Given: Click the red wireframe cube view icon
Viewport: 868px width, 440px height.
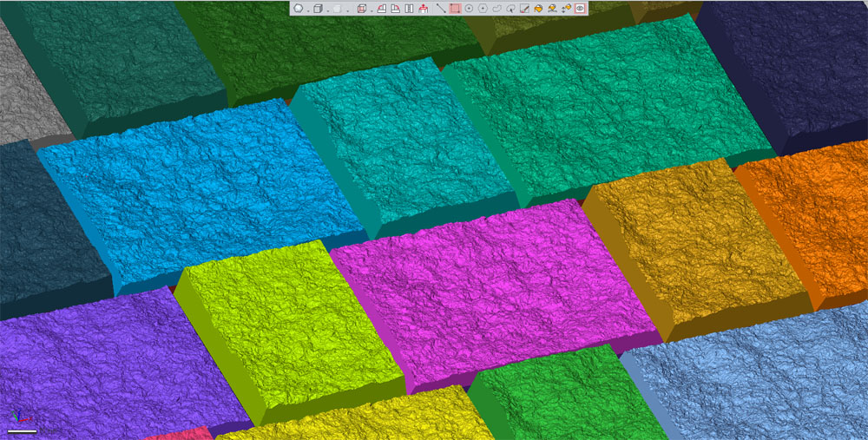Looking at the screenshot, I should (362, 9).
